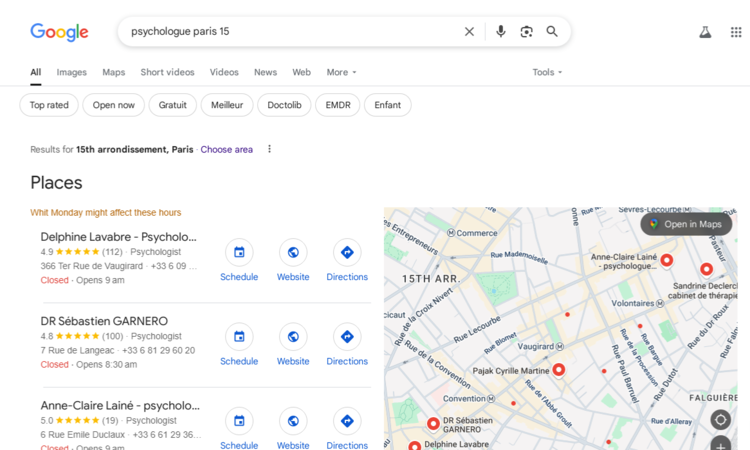This screenshot has width=750, height=450.
Task: Click Schedule icon for Delphine Lavabre
Action: tap(239, 252)
